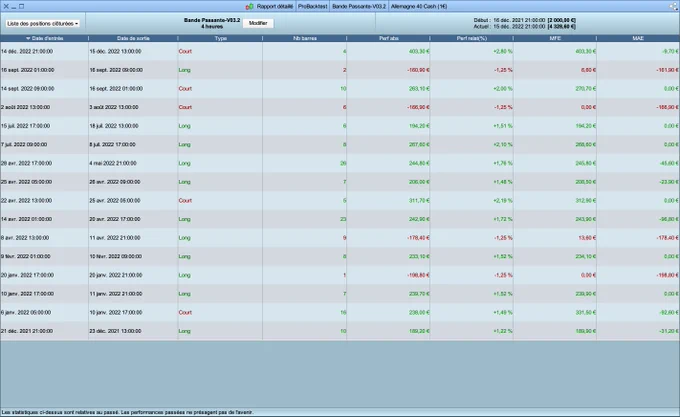Screen dimensions: 680x417
Task: Sort by the MFE column header
Action: (x=555, y=39)
